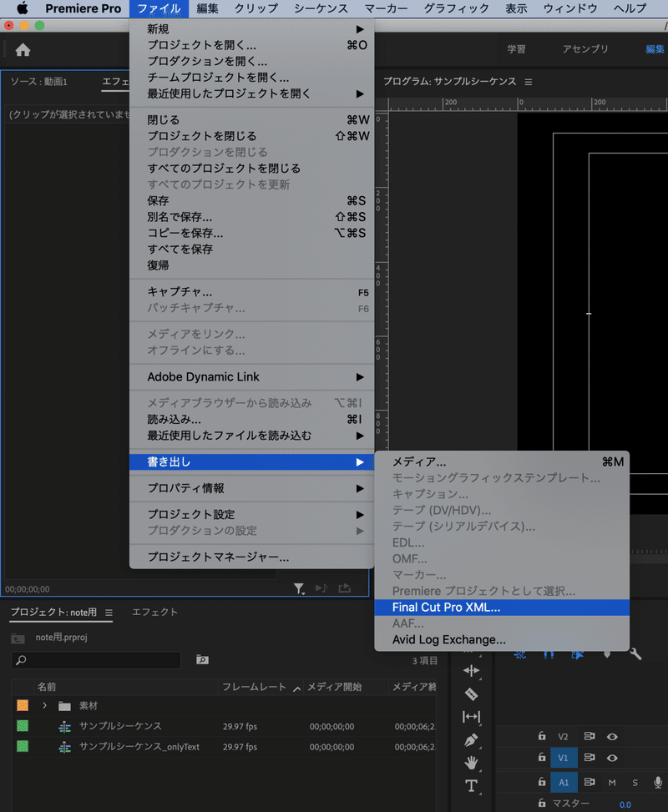Toggle sync lock on track V1
Image resolution: width=668 pixels, height=812 pixels.
[x=590, y=757]
